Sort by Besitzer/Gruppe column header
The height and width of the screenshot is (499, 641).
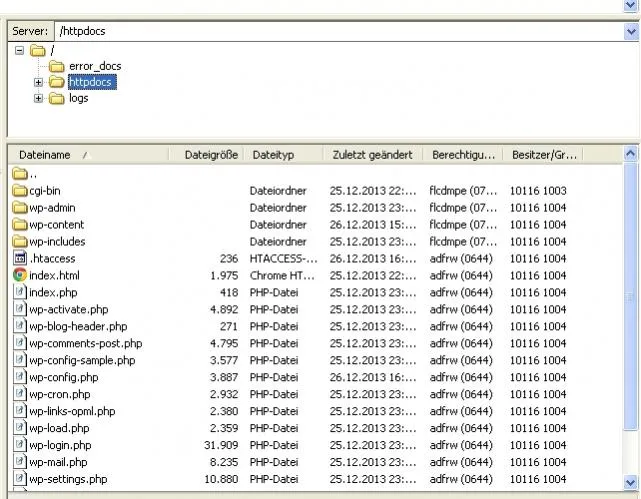(x=543, y=155)
